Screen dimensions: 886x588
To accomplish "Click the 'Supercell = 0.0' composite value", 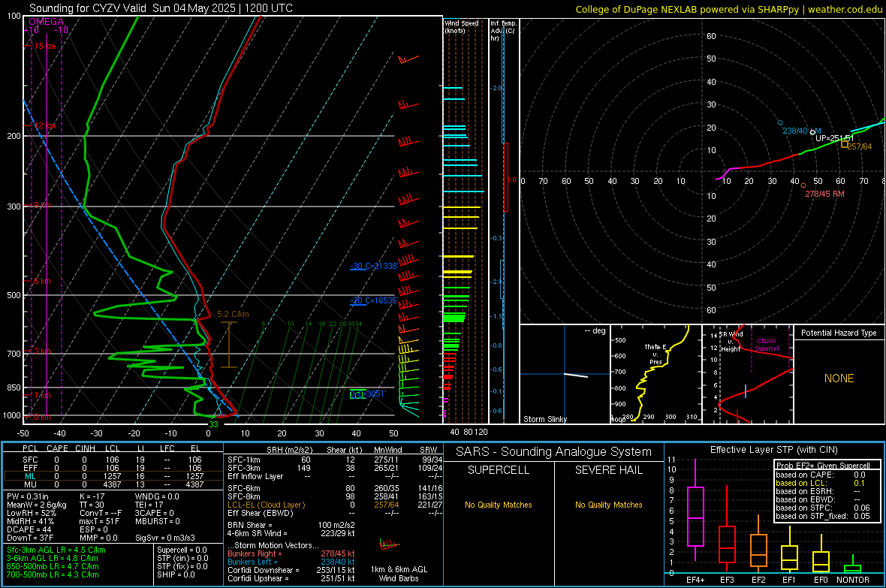I will click(x=182, y=550).
